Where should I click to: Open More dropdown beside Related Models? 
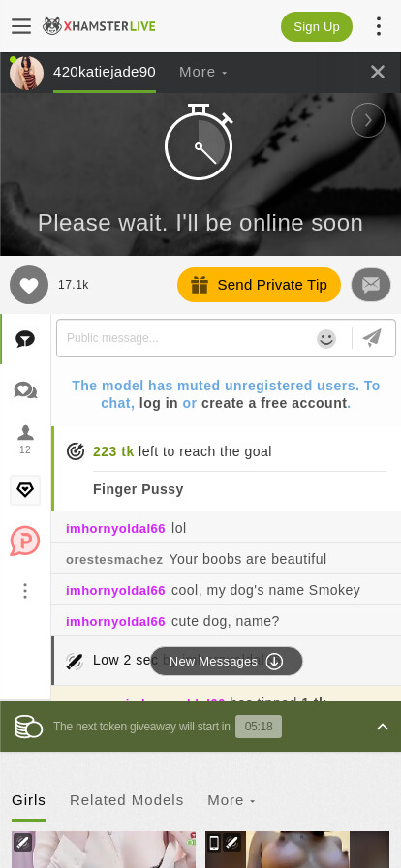point(231,800)
